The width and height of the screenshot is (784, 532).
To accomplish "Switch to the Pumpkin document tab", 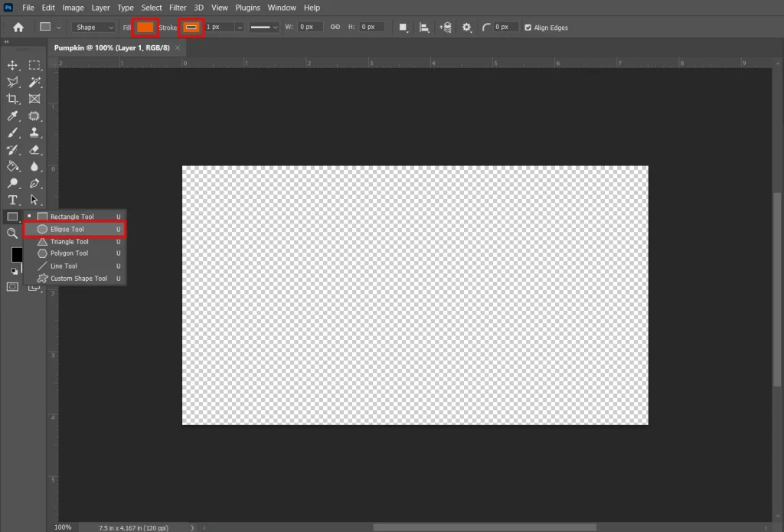I will (x=112, y=48).
